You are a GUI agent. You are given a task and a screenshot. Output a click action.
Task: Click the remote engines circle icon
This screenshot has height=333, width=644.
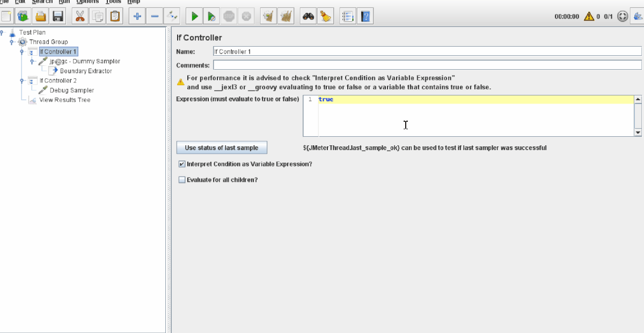[x=623, y=16]
